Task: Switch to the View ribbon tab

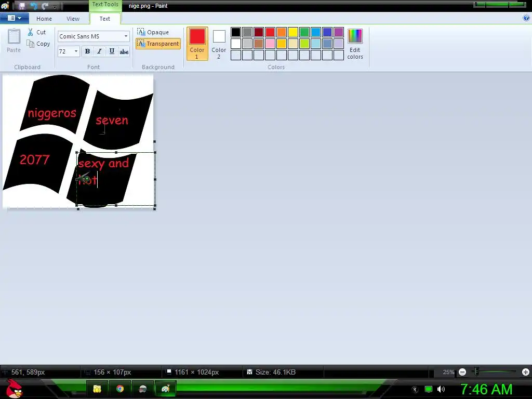Action: coord(73,19)
